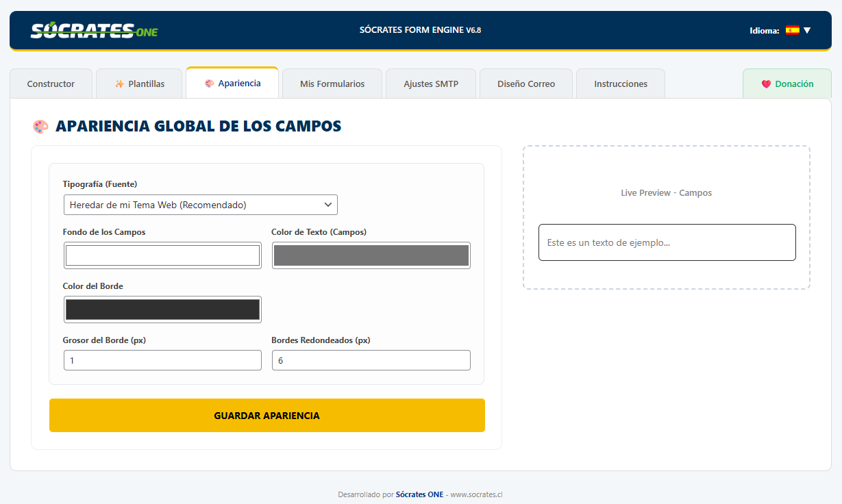Click the palette icon beside the page heading
842x504 pixels.
pos(41,127)
